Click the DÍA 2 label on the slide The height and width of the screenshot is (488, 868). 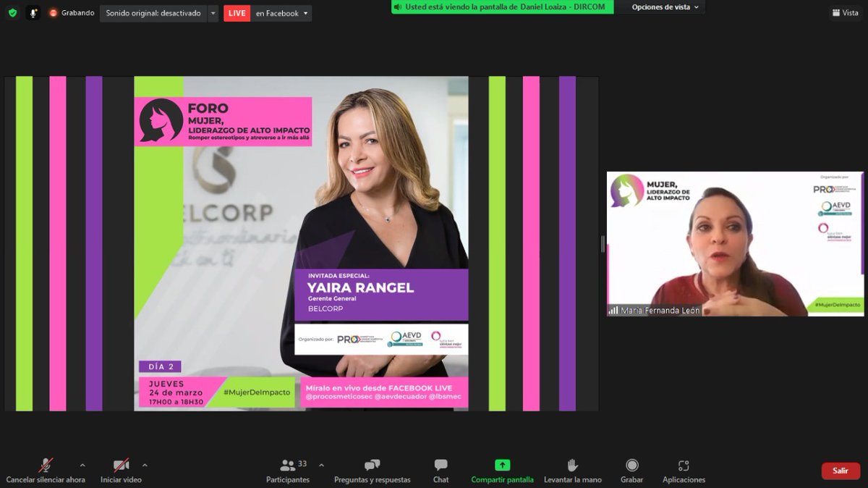click(x=161, y=366)
